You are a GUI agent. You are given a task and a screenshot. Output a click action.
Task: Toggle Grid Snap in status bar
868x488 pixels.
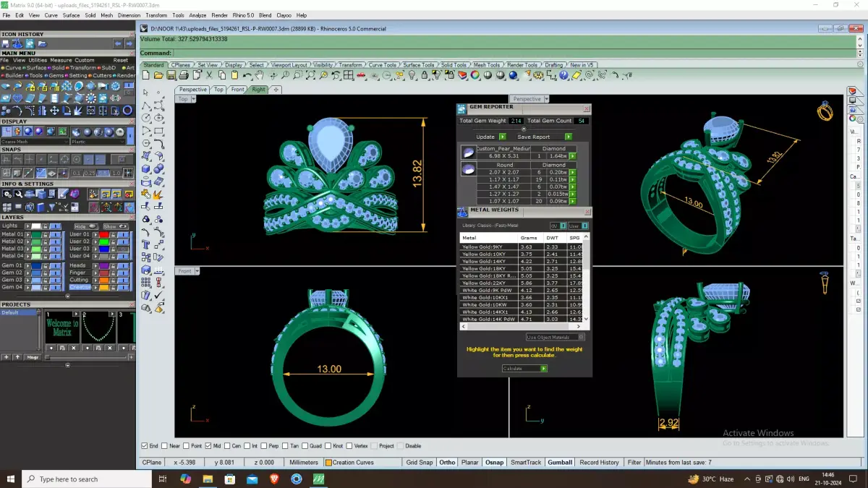pos(420,463)
